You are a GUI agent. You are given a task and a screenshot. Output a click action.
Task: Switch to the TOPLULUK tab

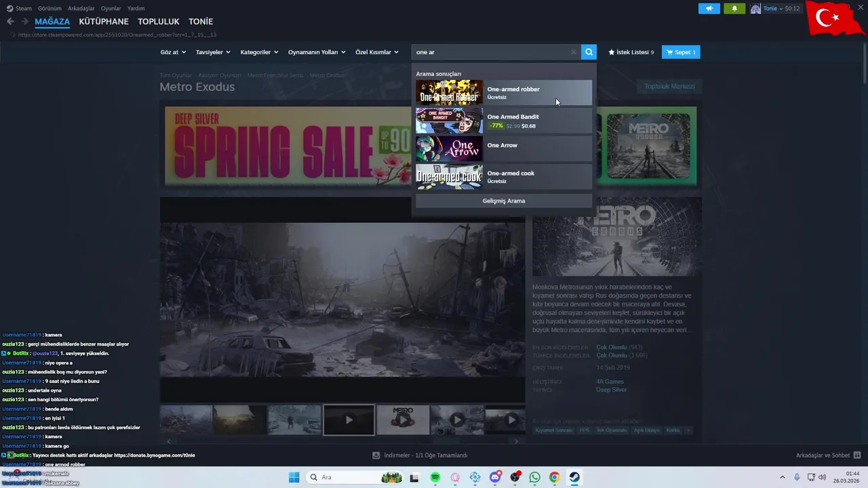(159, 22)
